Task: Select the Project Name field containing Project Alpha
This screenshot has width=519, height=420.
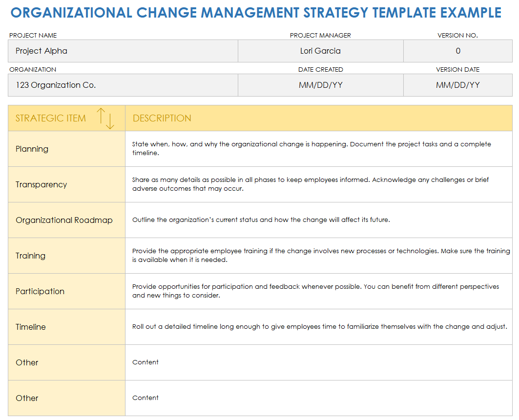Action: (123, 51)
